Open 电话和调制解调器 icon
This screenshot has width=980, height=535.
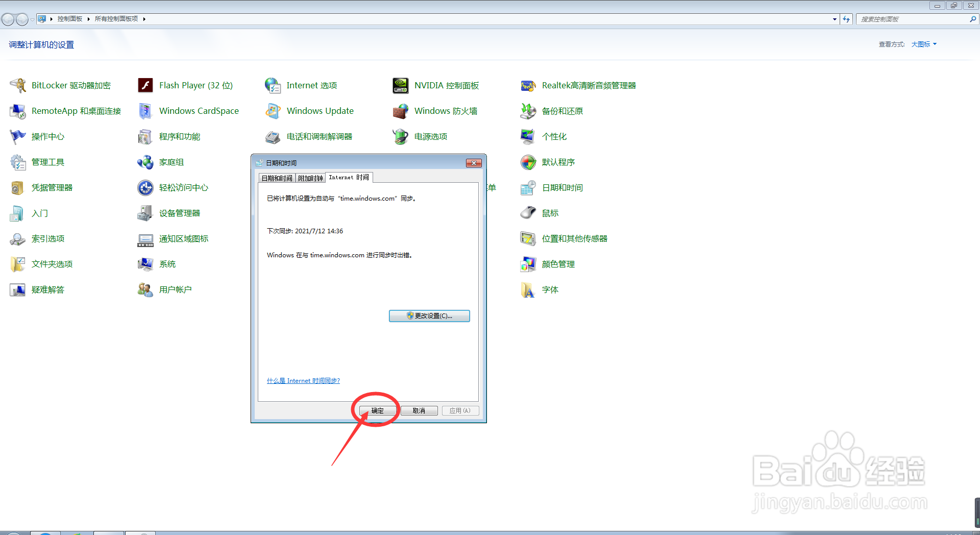(x=273, y=136)
